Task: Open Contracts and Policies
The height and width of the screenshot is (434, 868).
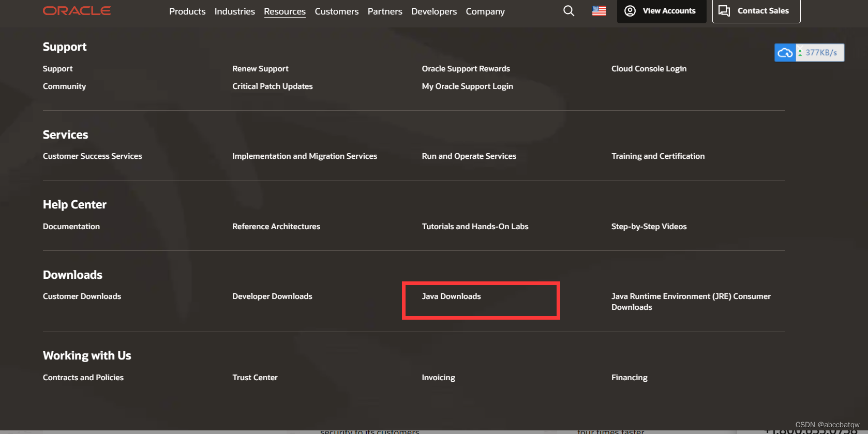Action: tap(83, 378)
